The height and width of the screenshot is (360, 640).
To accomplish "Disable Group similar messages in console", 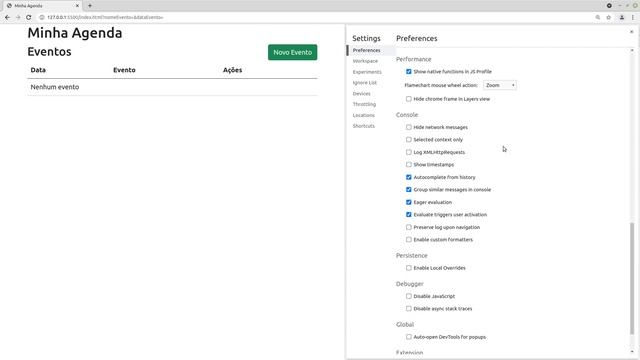I will (409, 189).
